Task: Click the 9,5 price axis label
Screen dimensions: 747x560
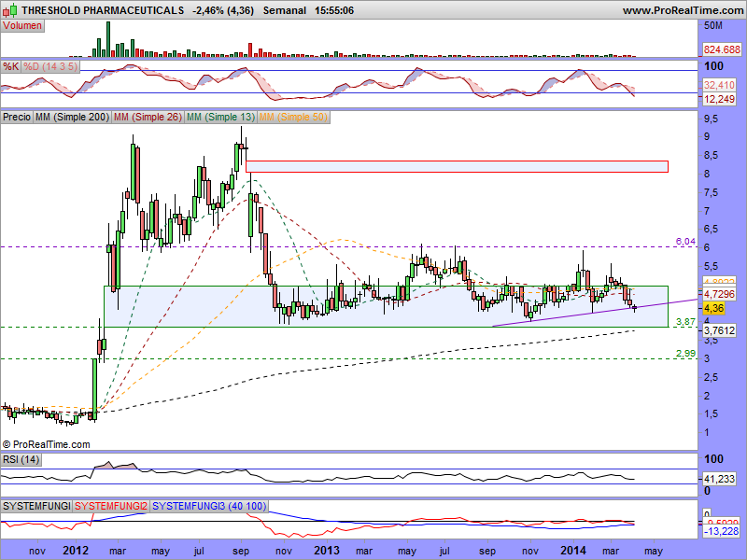Action: pos(711,119)
